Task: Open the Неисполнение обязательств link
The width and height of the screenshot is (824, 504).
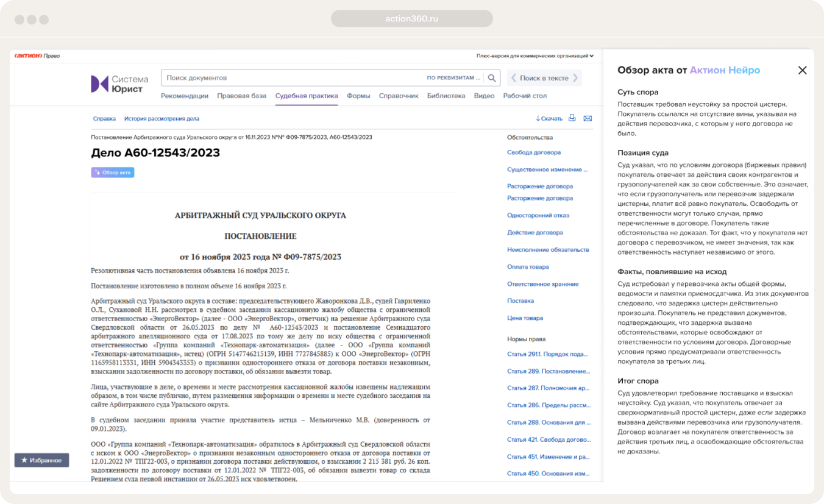Action: (548, 249)
